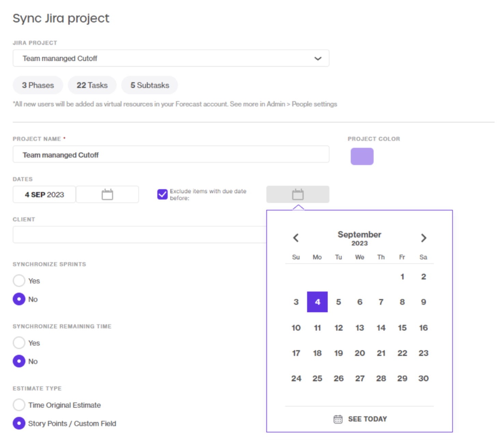Expand the Jira Project dropdown
Image resolution: width=501 pixels, height=448 pixels.
(171, 58)
